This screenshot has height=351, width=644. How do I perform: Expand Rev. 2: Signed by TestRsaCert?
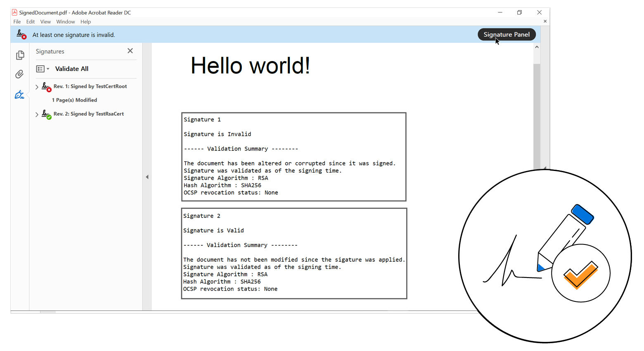click(x=37, y=114)
